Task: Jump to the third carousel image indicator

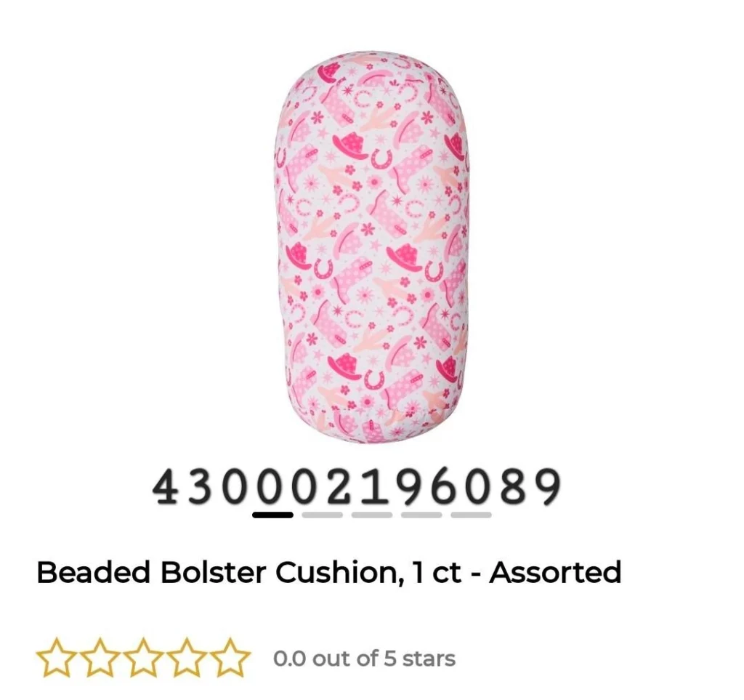Action: click(372, 515)
